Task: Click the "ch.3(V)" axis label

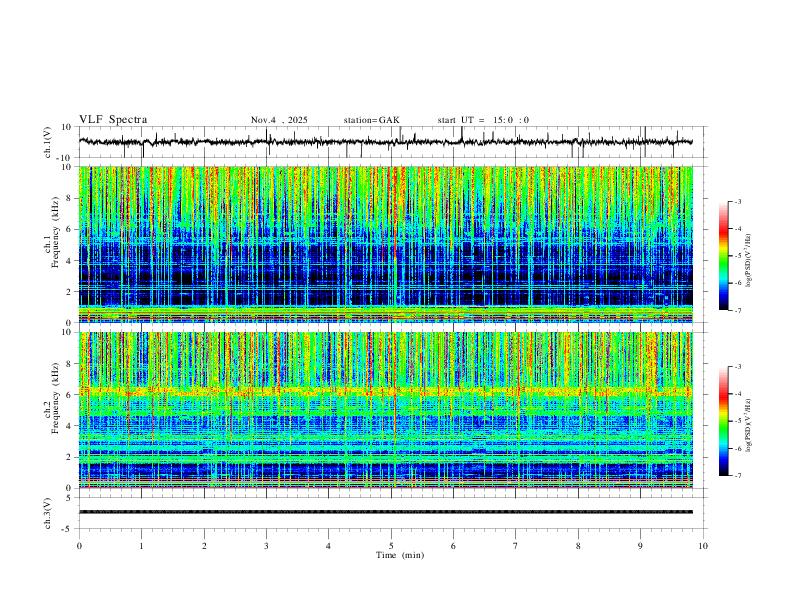Action: pos(48,514)
